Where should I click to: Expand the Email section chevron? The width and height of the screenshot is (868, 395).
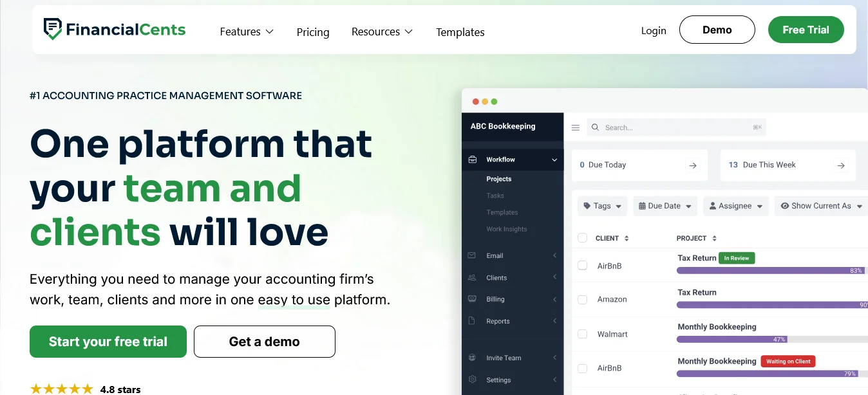click(554, 255)
